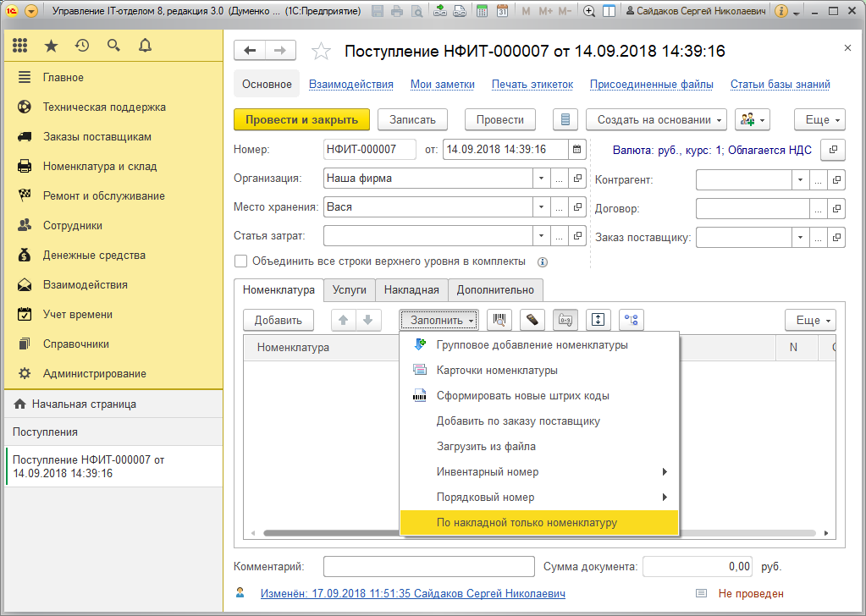Choose 'Загрузить из файла' menu item
The width and height of the screenshot is (866, 616).
[538, 447]
